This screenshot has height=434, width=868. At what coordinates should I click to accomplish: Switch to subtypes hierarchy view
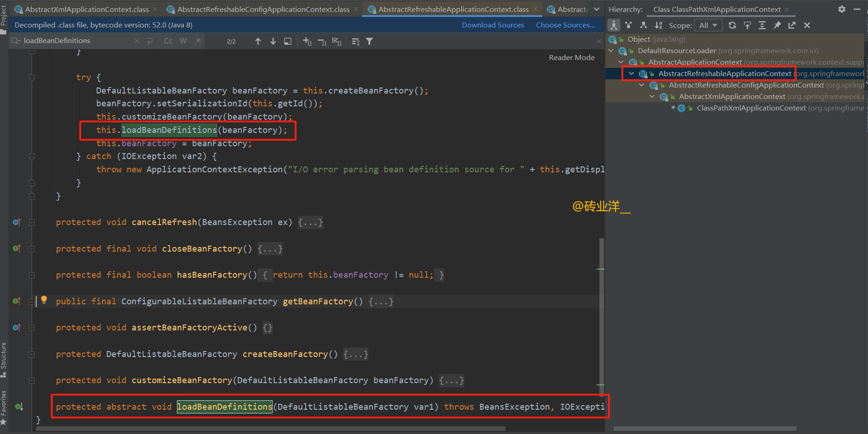pyautogui.click(x=643, y=25)
